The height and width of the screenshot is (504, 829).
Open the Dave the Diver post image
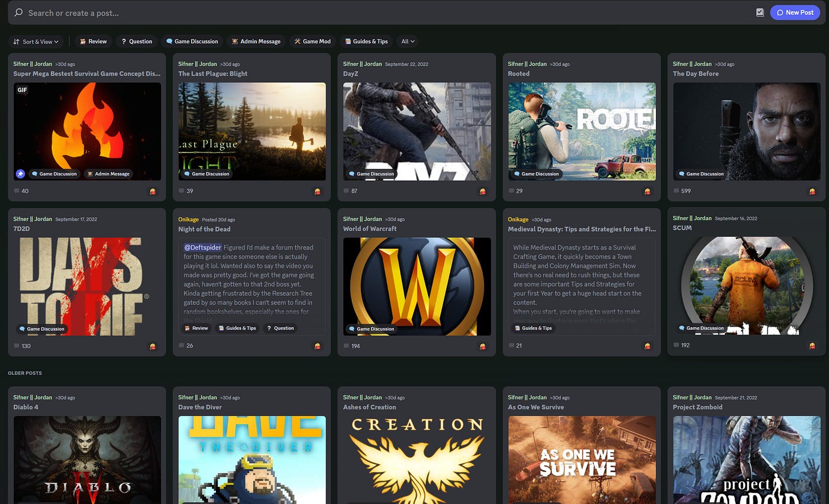click(x=252, y=460)
